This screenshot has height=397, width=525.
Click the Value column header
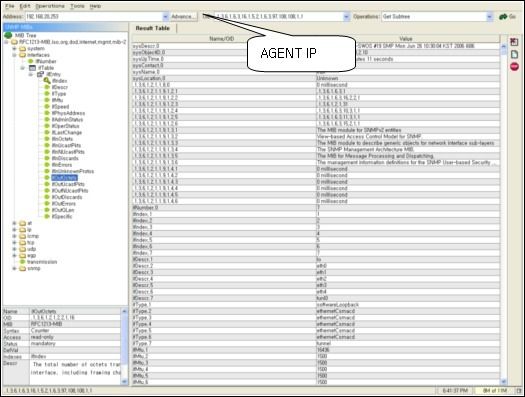pos(406,39)
